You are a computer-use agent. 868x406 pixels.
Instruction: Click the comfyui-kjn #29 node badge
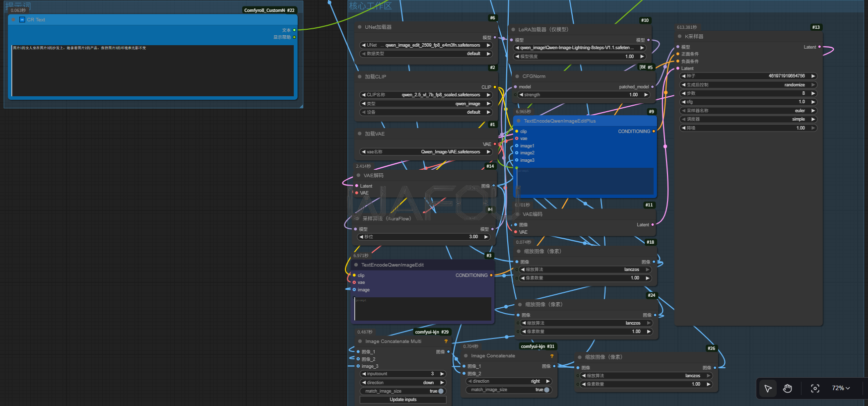432,332
